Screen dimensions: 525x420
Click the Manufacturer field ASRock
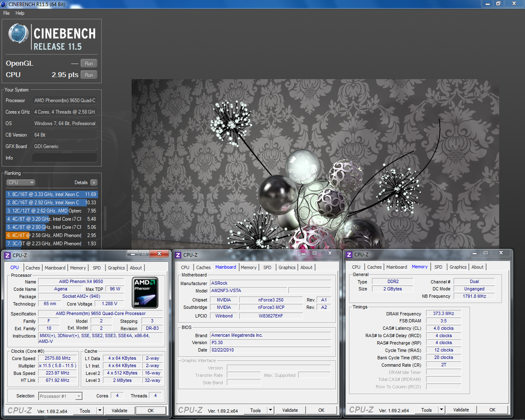point(271,283)
